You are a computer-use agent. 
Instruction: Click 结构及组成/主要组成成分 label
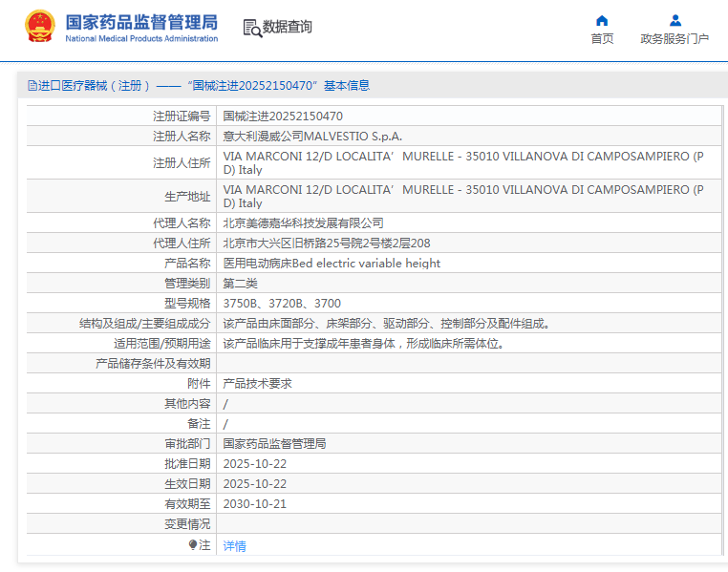click(145, 324)
